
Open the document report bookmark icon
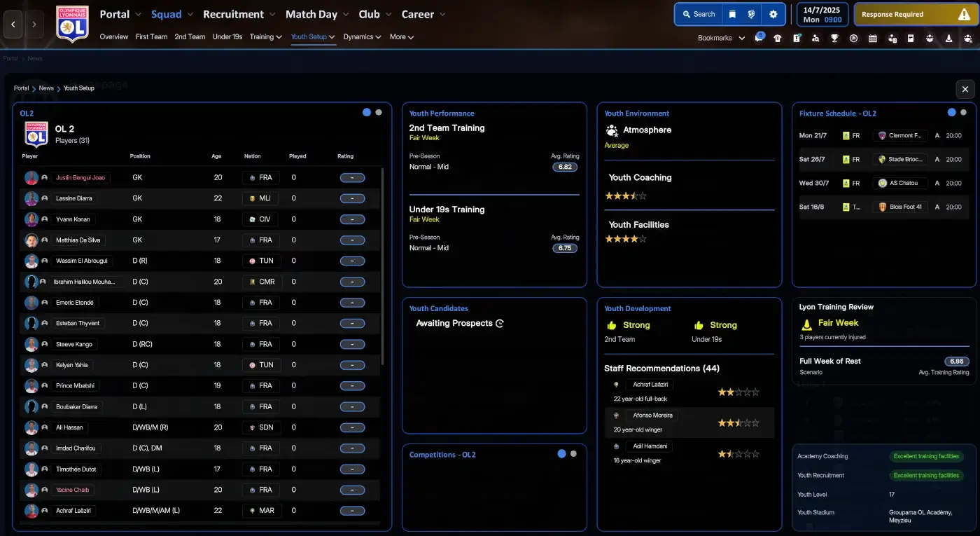point(911,38)
